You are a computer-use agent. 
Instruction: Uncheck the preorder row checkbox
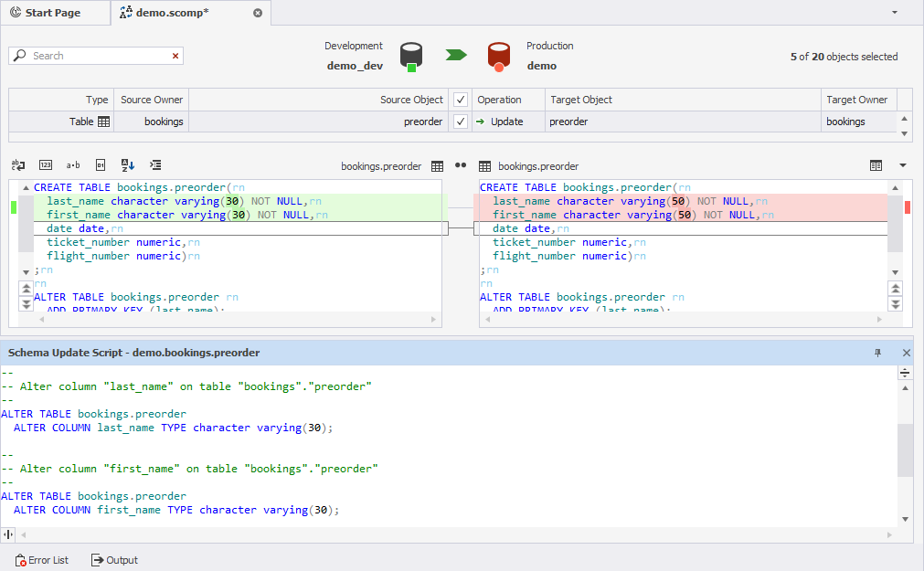(x=461, y=122)
